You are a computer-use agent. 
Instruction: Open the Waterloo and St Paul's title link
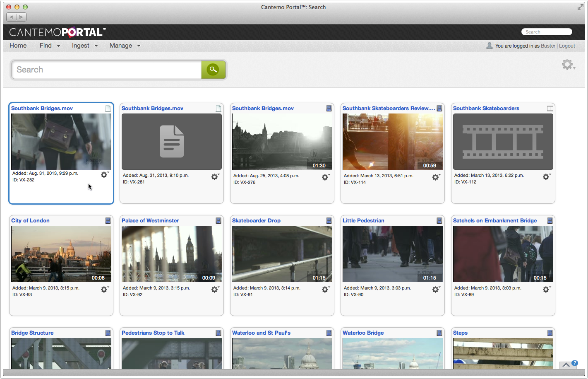261,333
